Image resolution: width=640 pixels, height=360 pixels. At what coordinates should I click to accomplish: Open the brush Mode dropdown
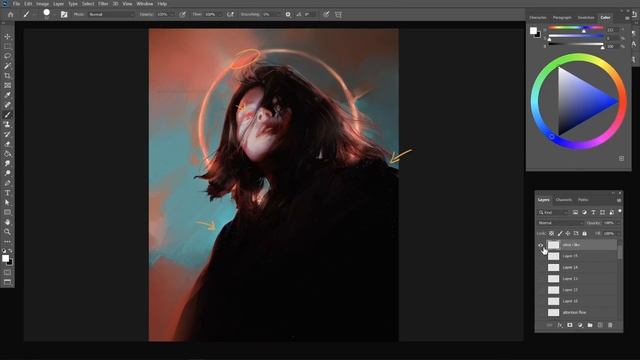(x=111, y=15)
